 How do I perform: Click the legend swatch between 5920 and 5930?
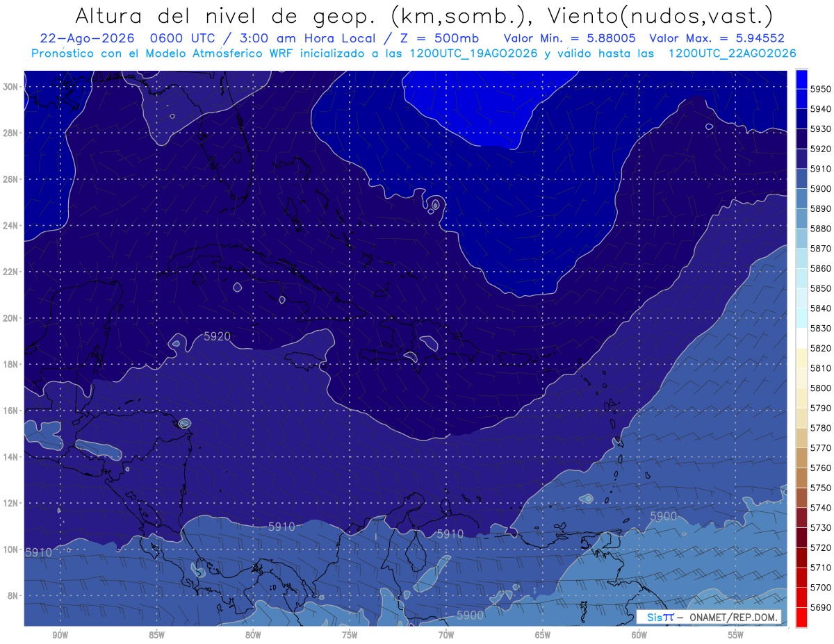coord(801,139)
